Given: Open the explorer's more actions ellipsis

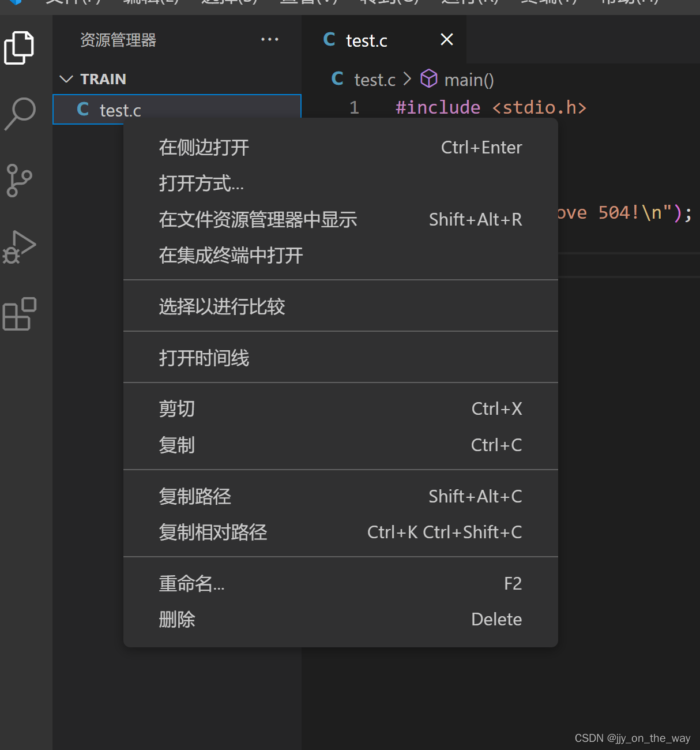Looking at the screenshot, I should [x=270, y=40].
